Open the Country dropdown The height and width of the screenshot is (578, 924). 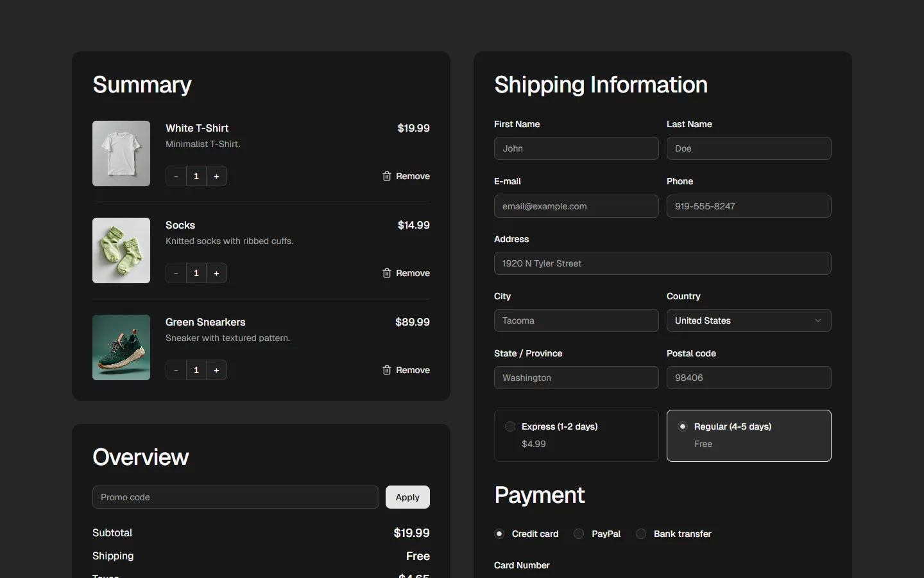[748, 320]
